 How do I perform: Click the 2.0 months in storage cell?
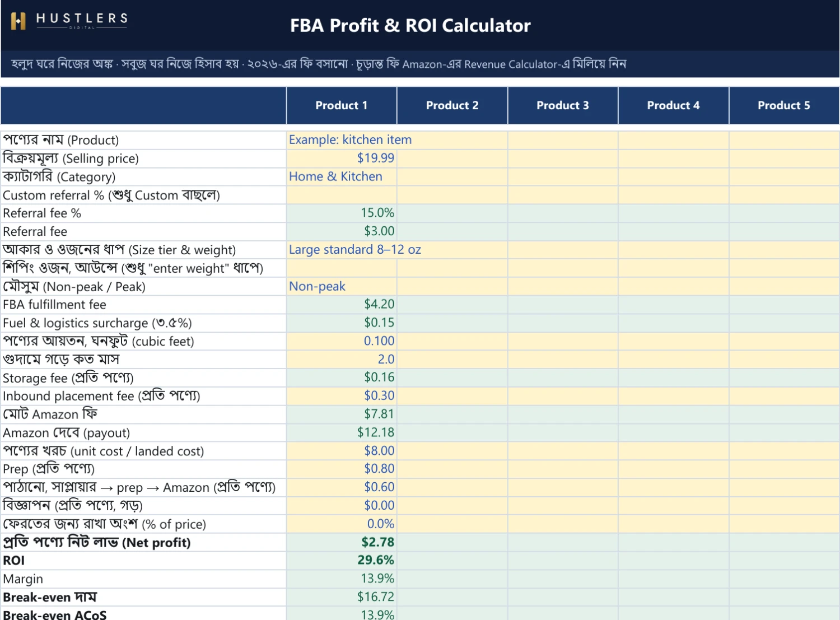[x=342, y=360]
